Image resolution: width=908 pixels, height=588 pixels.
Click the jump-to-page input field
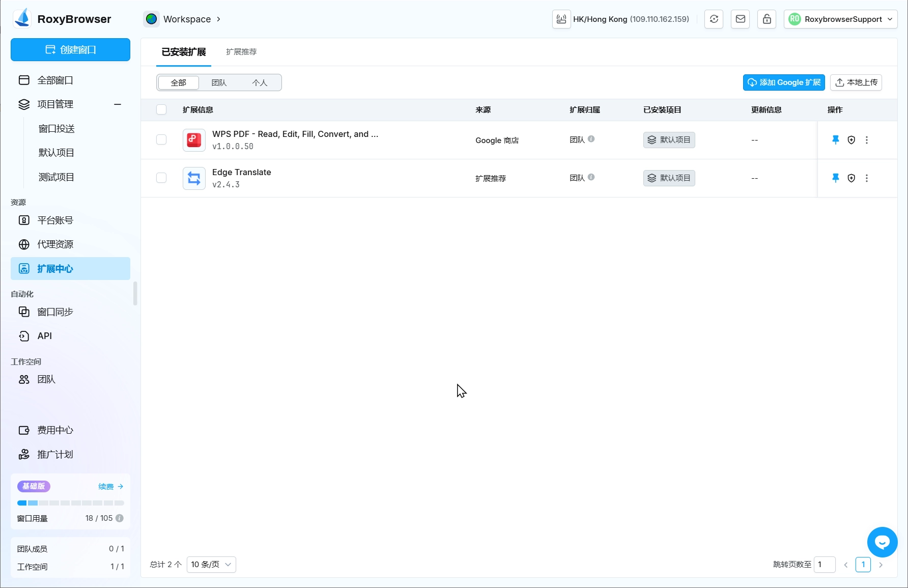click(x=825, y=565)
